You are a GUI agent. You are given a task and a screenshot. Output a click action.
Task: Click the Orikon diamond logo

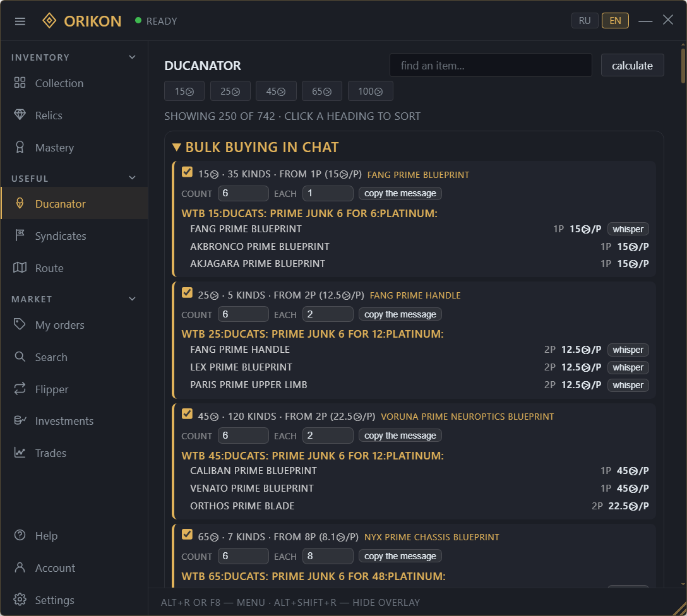coord(49,21)
